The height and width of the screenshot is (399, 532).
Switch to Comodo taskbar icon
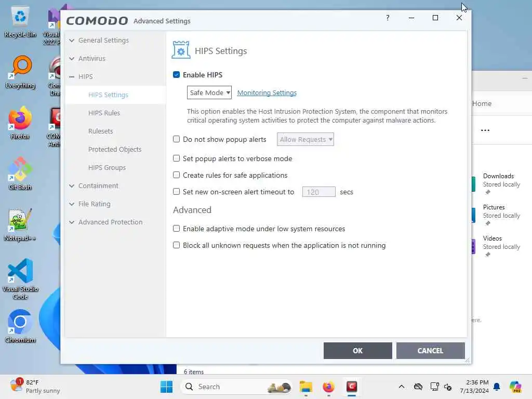pyautogui.click(x=352, y=387)
